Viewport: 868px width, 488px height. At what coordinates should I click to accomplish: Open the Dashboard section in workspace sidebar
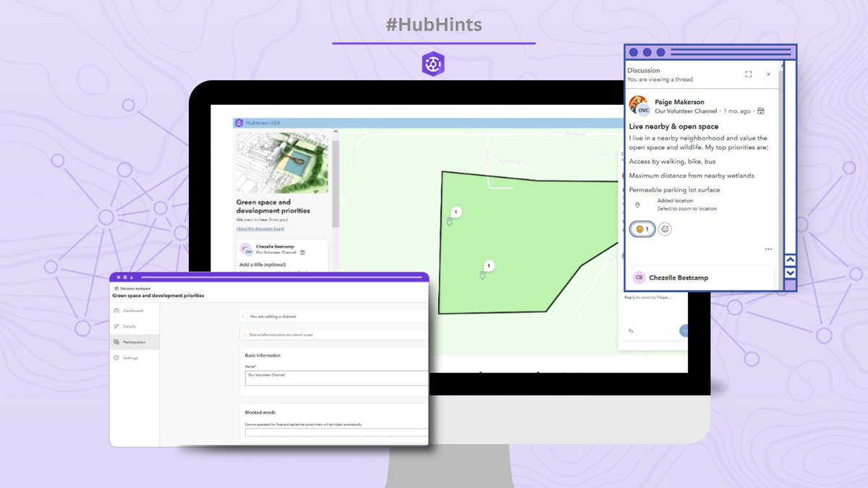click(x=135, y=311)
